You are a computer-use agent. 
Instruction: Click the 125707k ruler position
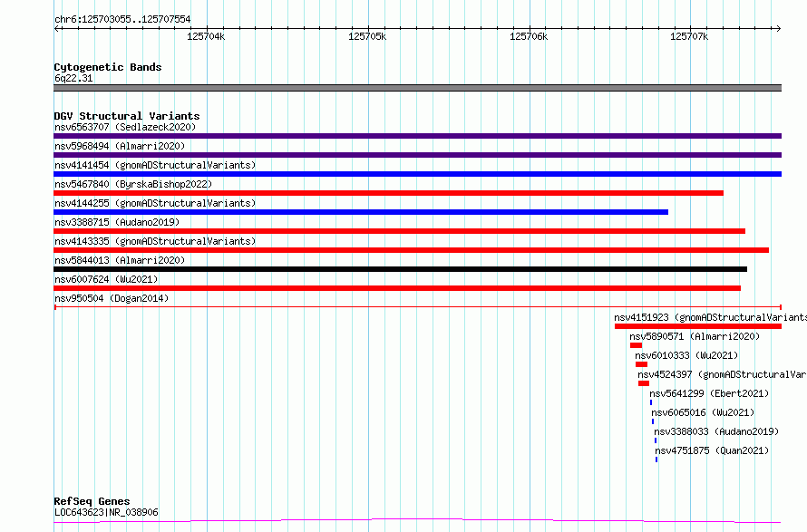(x=689, y=36)
